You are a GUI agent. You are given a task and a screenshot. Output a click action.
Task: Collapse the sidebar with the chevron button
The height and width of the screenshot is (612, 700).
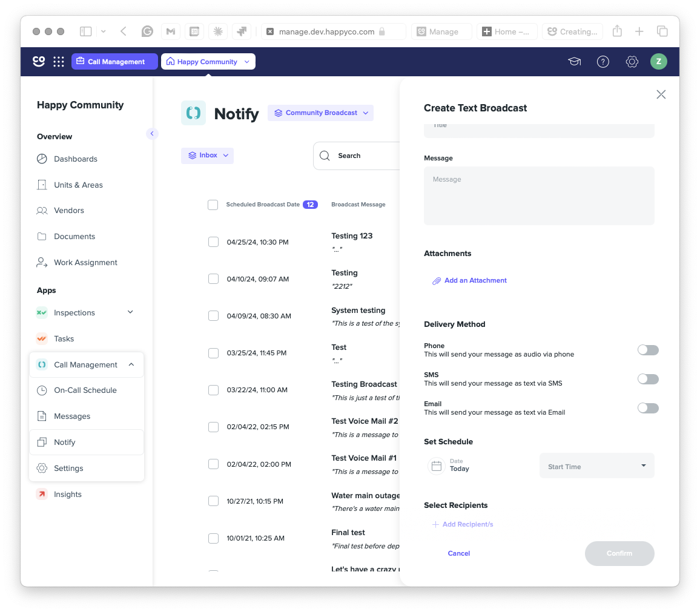click(152, 133)
